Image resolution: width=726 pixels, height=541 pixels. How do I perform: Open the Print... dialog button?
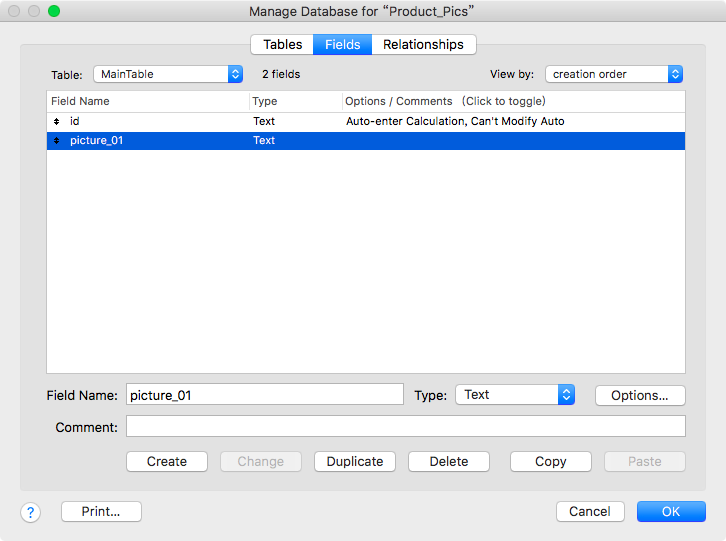point(101,511)
